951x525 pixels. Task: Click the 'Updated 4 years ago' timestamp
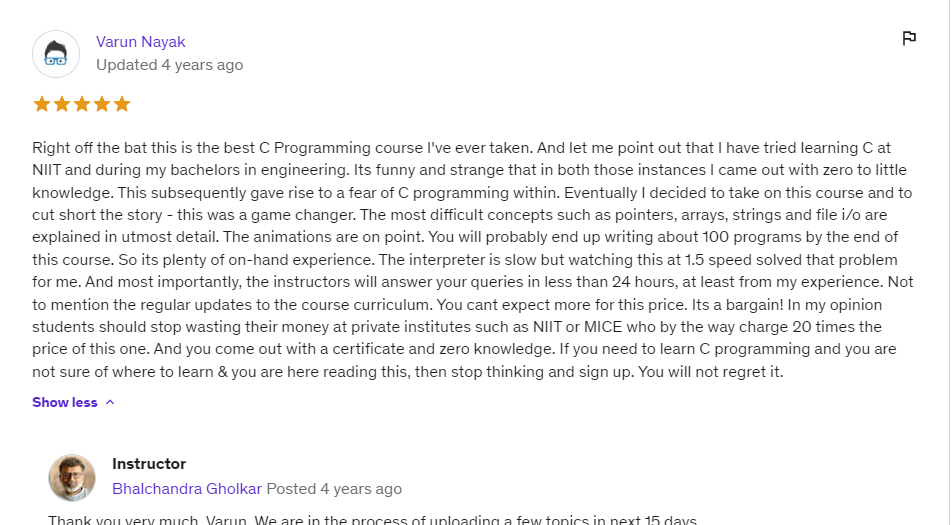click(170, 65)
